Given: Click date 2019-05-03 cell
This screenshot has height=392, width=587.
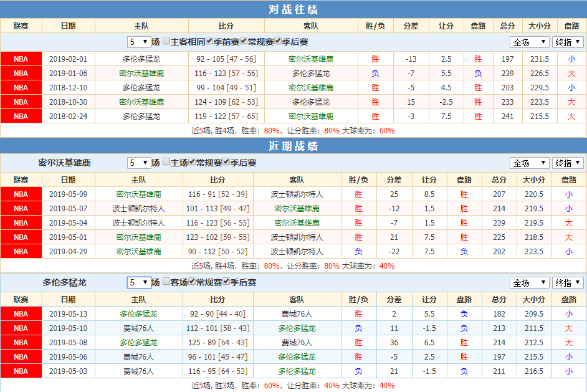Looking at the screenshot, I should (68, 371).
